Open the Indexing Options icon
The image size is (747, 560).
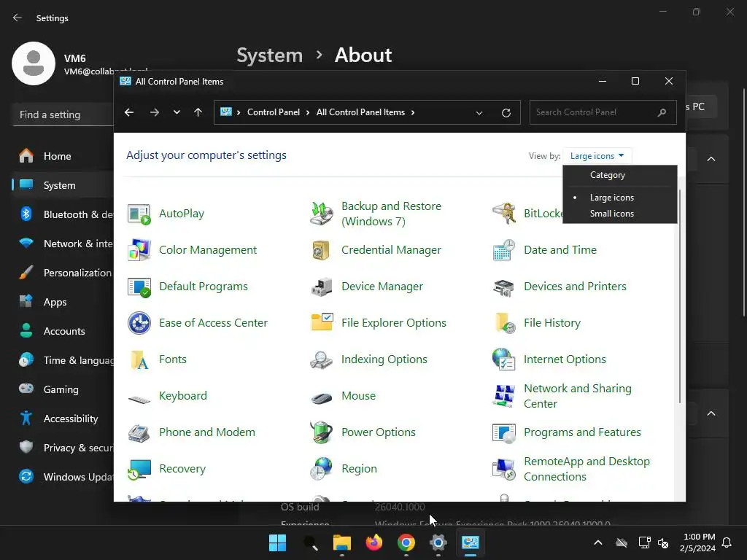[x=322, y=359]
